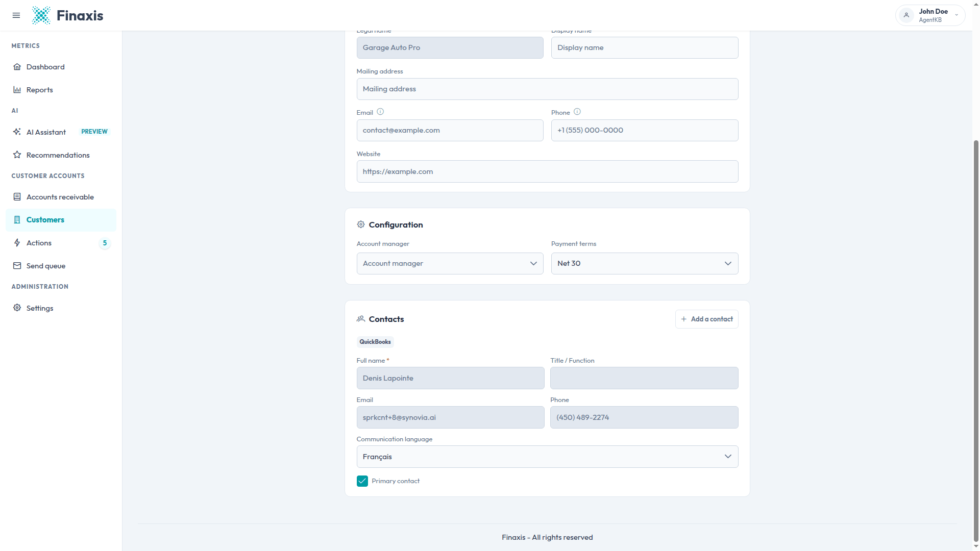Open Dashboard in sidebar

click(61, 67)
